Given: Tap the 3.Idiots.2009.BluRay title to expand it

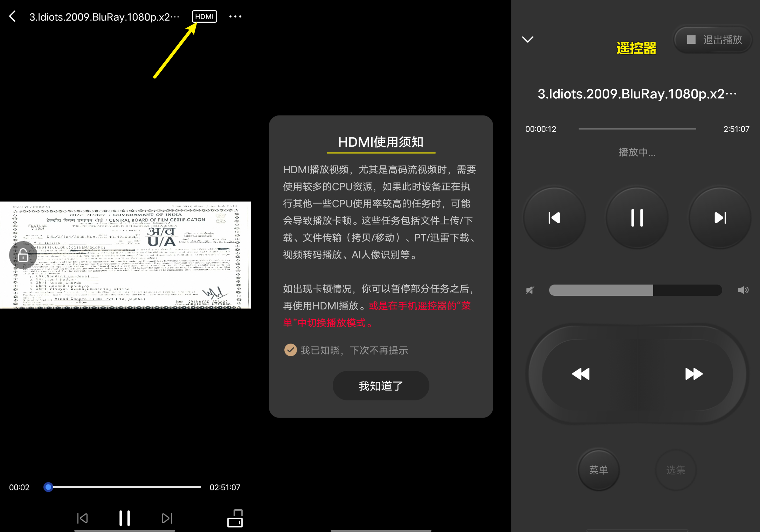Looking at the screenshot, I should (637, 93).
